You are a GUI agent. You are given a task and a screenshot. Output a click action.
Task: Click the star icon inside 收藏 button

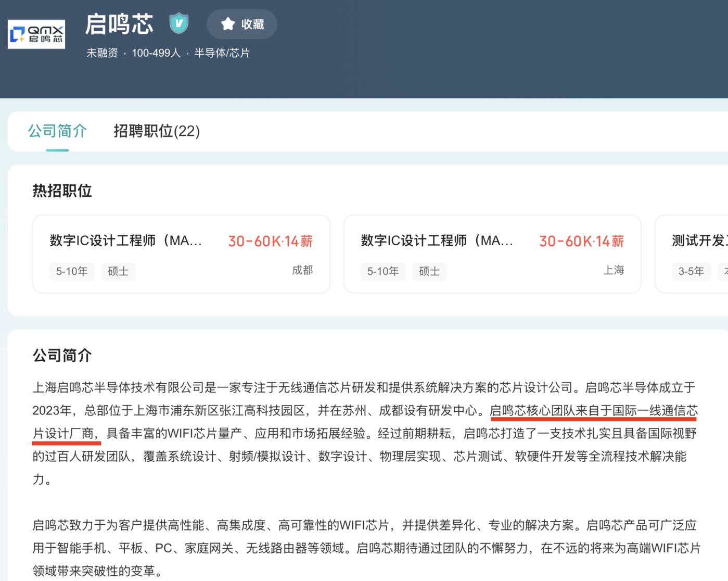coord(227,24)
